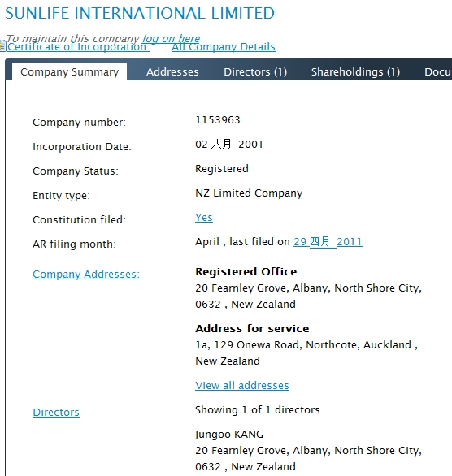This screenshot has width=452, height=476.
Task: Select the Company Summary tab
Action: coord(69,72)
